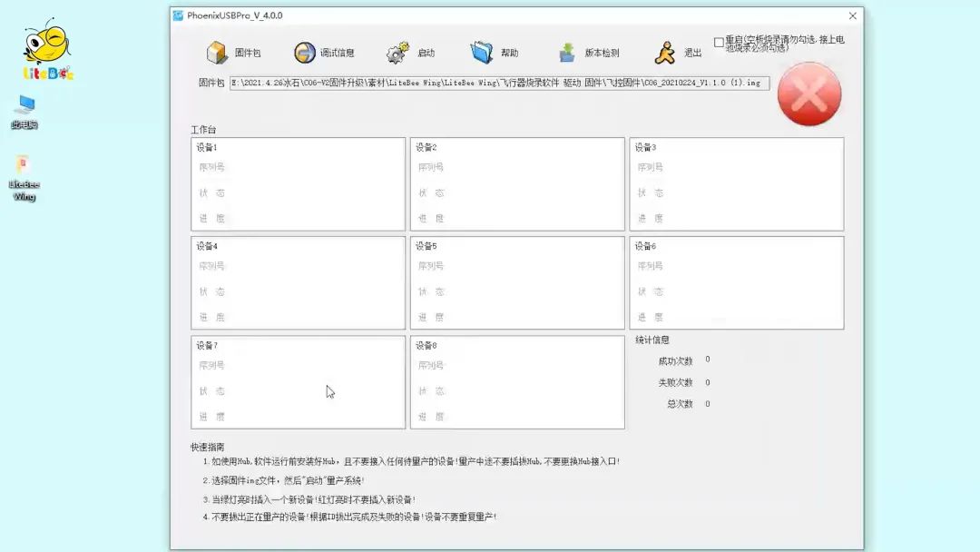Click the 总次数 total count value
Image resolution: width=980 pixels, height=552 pixels.
708,404
